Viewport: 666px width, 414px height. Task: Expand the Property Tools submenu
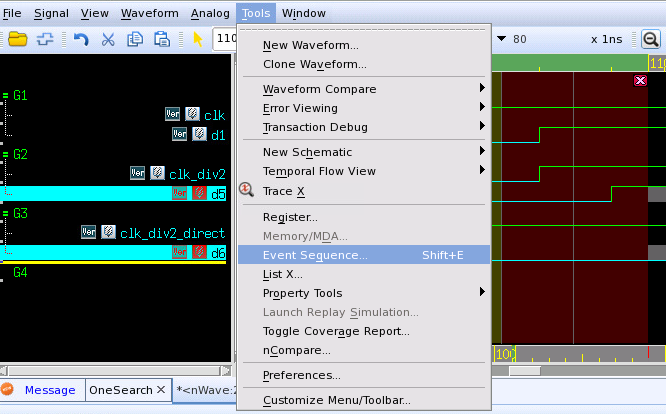point(482,292)
